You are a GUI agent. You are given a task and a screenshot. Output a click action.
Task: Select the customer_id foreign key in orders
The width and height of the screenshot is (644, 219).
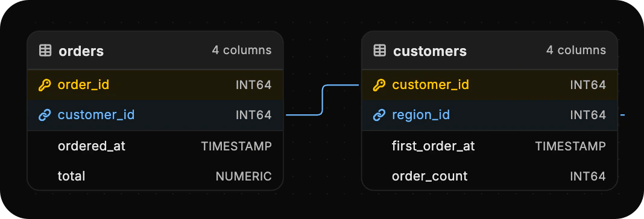click(x=155, y=116)
